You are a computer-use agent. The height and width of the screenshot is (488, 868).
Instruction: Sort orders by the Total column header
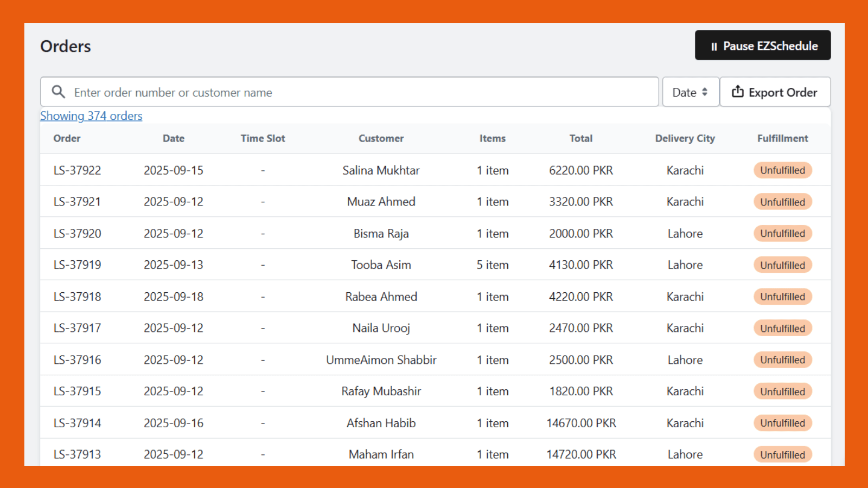pyautogui.click(x=580, y=138)
